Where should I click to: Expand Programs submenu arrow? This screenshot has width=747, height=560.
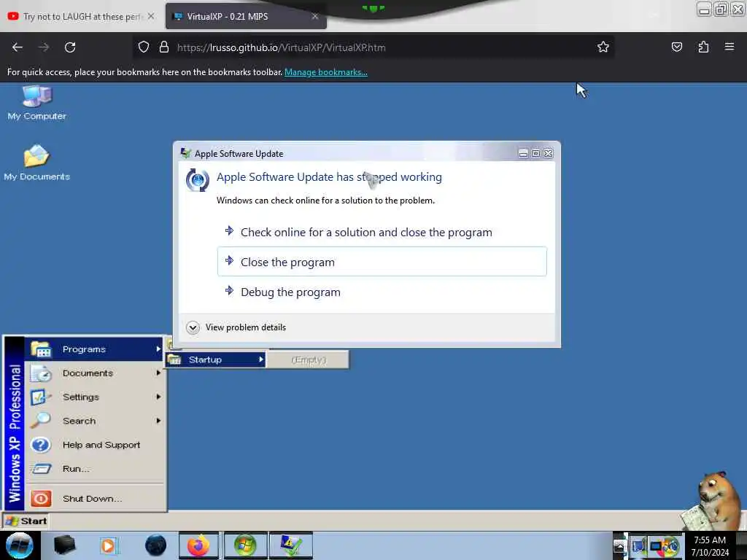(x=158, y=349)
